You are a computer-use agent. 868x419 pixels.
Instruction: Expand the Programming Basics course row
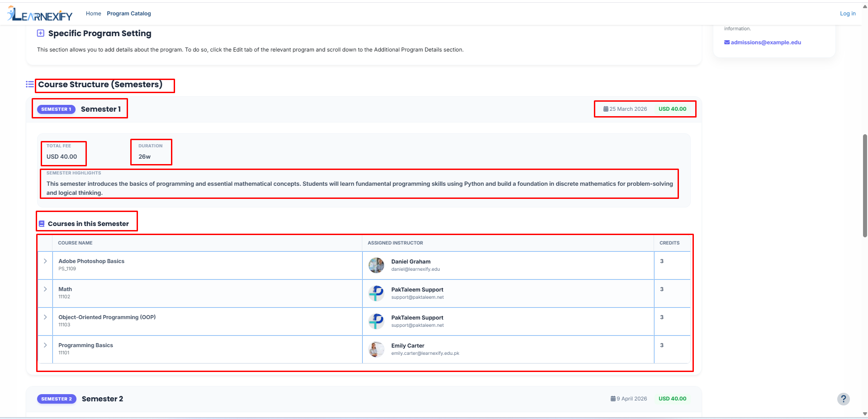pos(45,345)
